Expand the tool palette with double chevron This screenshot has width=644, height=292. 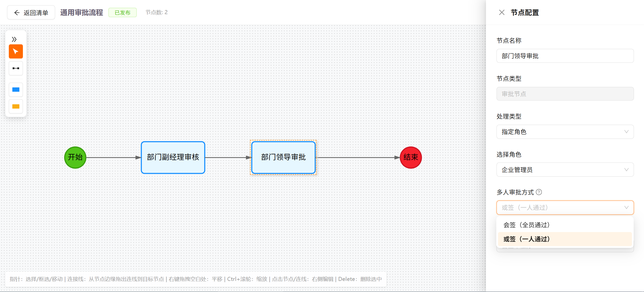click(14, 39)
